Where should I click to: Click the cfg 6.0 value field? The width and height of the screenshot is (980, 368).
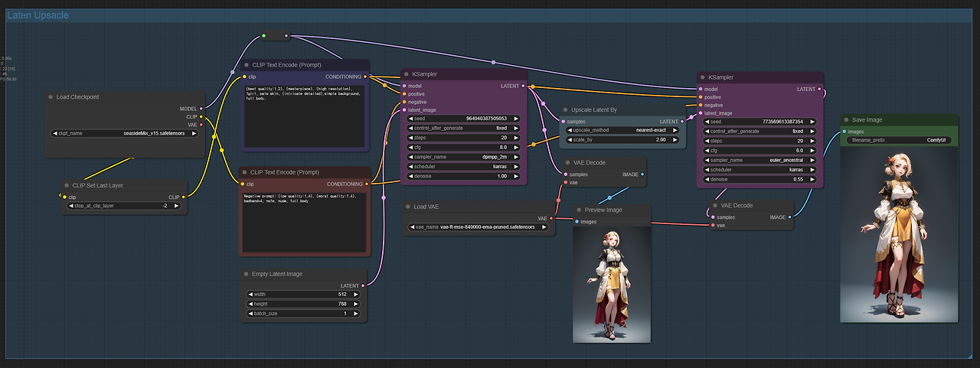point(759,150)
